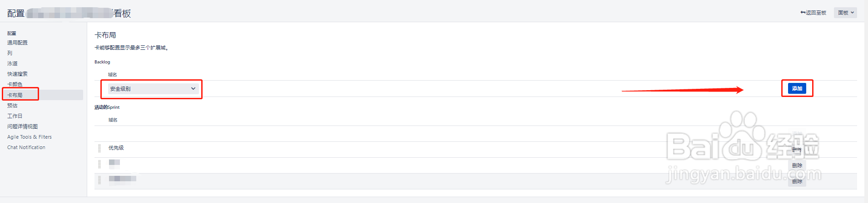
Task: Delete the last field row
Action: click(x=797, y=181)
